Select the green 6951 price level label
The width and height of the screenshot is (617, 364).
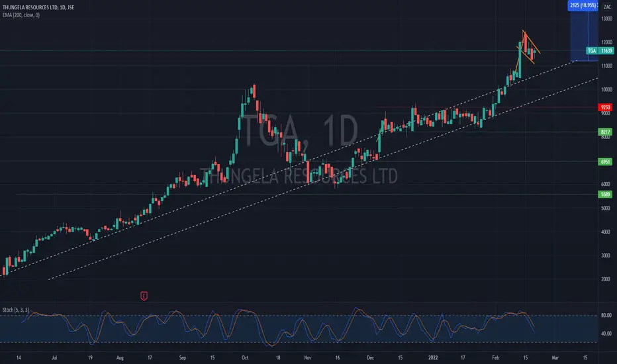[605, 161]
